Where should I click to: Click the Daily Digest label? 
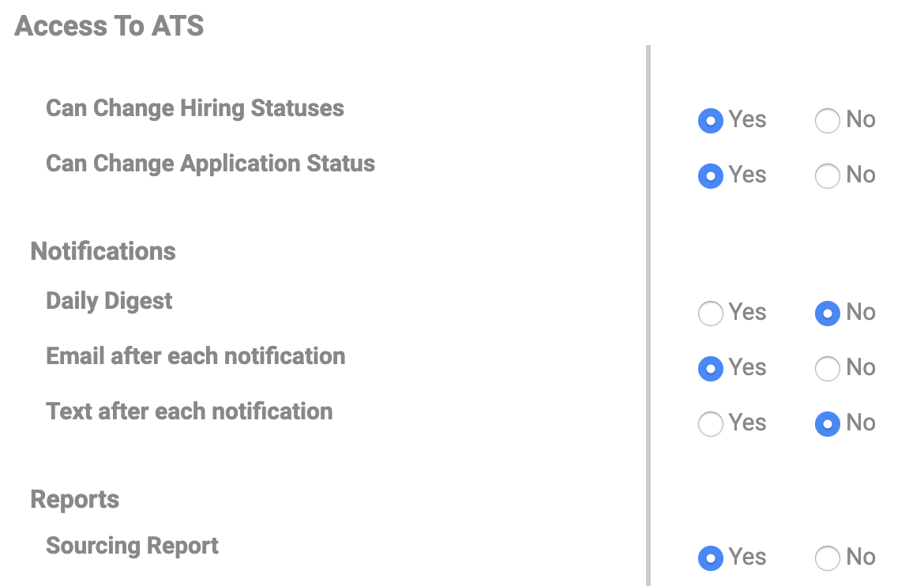109,301
